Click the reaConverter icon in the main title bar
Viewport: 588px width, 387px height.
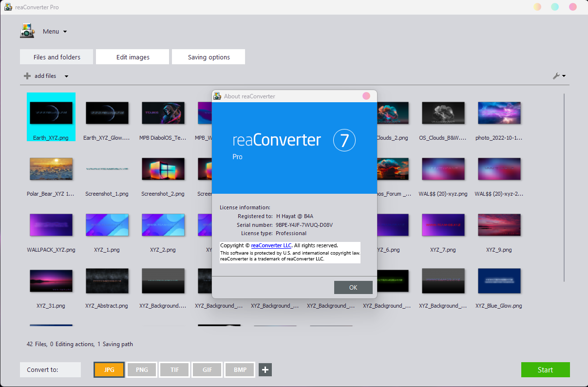tap(8, 7)
